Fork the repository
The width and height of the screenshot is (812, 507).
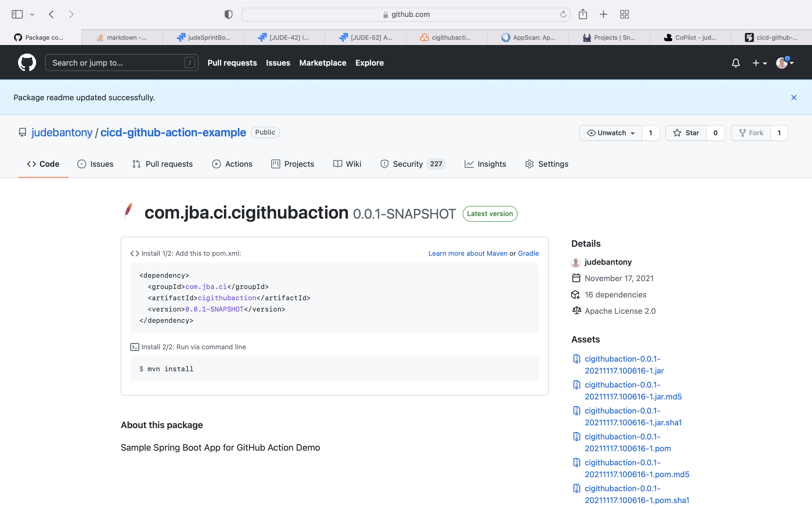[x=751, y=133]
